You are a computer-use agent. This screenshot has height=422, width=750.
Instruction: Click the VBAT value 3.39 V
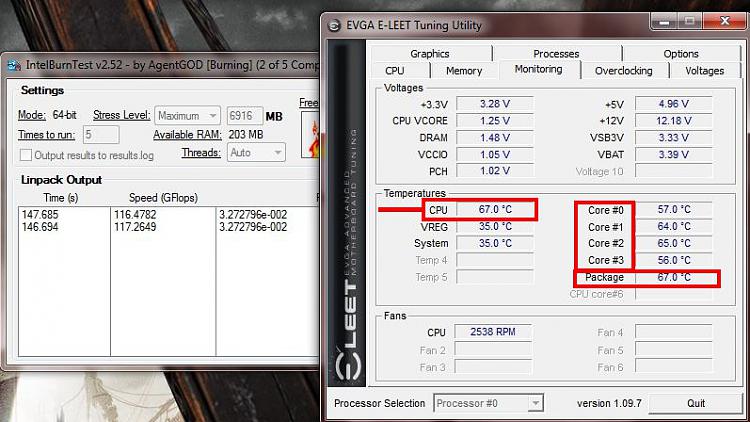[x=673, y=155]
